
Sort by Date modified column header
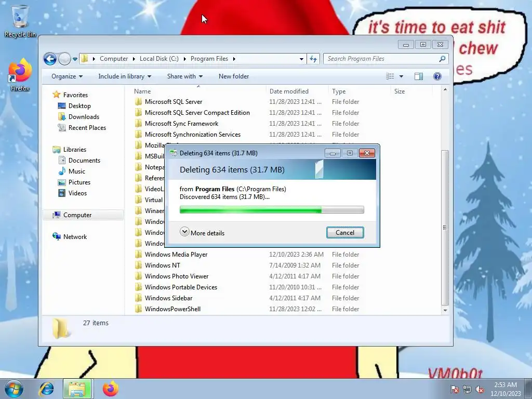pyautogui.click(x=297, y=91)
